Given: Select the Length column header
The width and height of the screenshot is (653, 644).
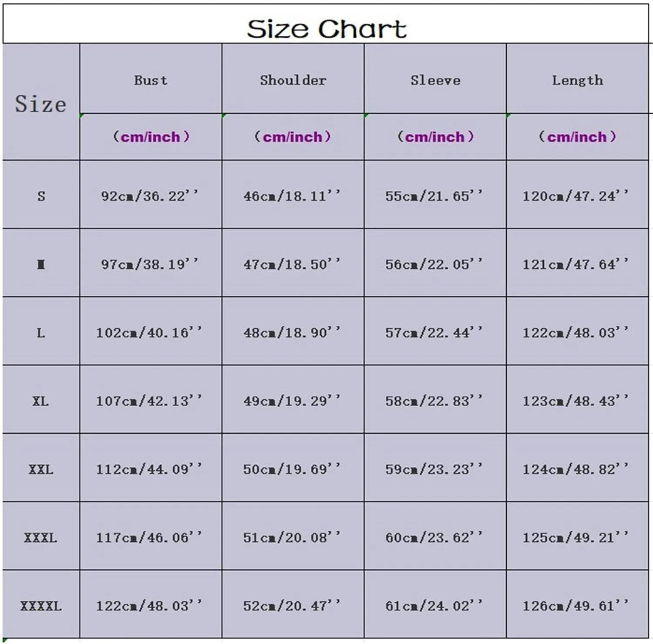Looking at the screenshot, I should pos(578,81).
